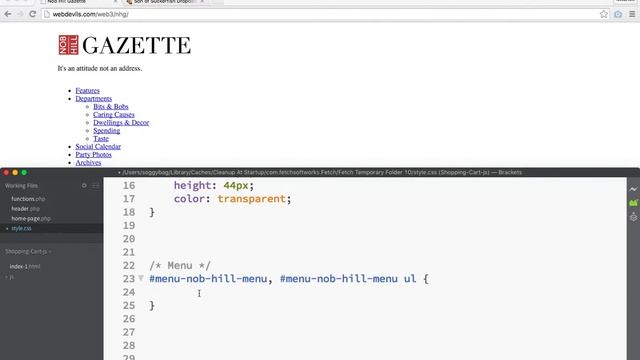Go back in the browser
Viewport: 640px width, 360px height.
[x=8, y=14]
